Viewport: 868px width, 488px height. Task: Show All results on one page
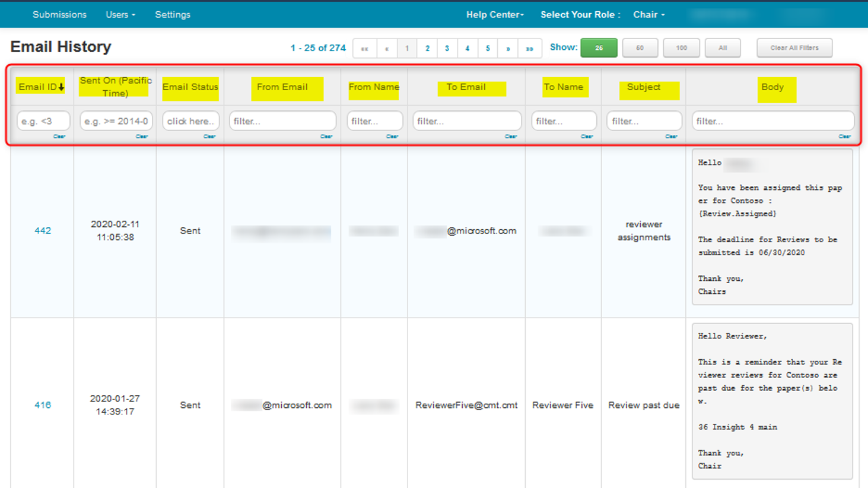click(722, 48)
